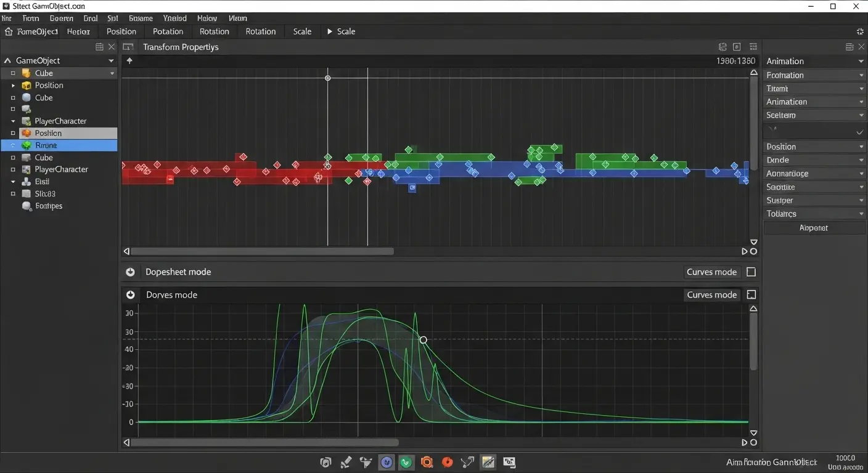Screen dimensions: 868x473
Task: Click the blue circular icon in bottom toolbar
Action: [x=387, y=462]
